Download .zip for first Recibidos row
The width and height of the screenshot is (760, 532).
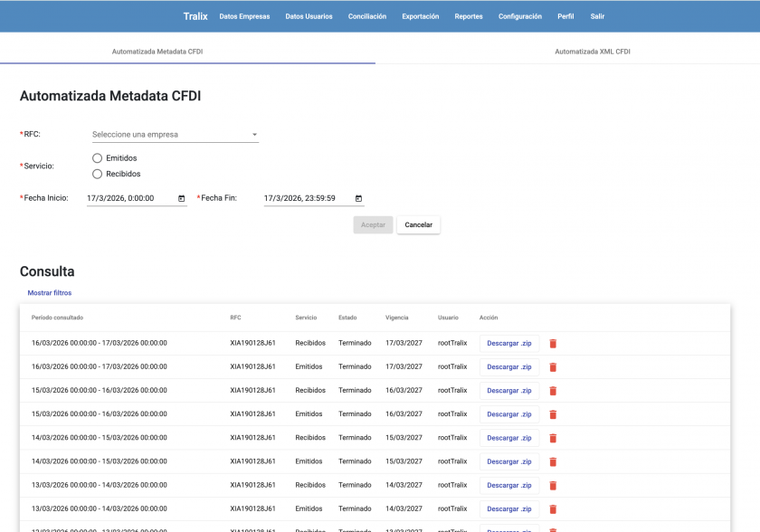[508, 344]
